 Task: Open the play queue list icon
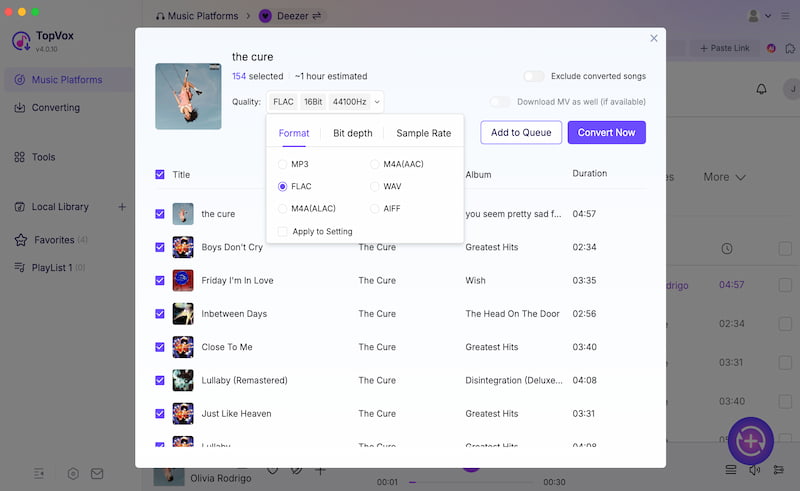(731, 470)
